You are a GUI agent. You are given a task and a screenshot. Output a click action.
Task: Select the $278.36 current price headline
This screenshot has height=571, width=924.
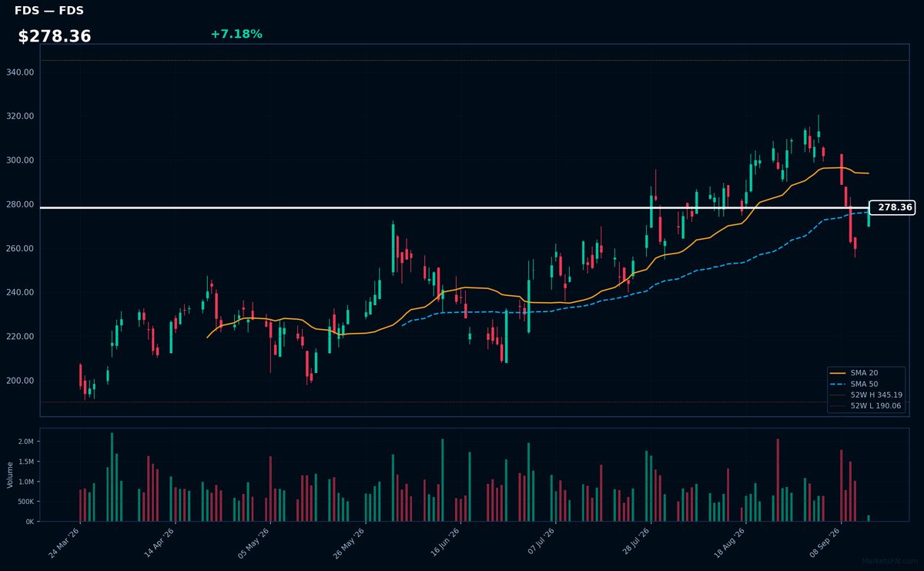(x=55, y=36)
